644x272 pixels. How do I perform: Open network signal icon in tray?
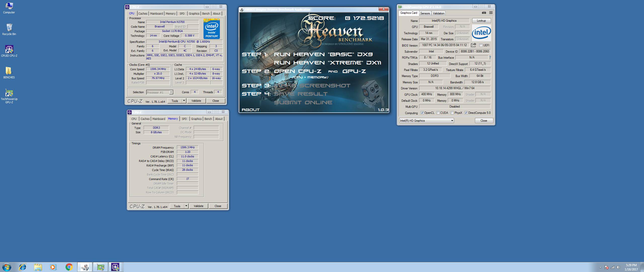pos(613,267)
